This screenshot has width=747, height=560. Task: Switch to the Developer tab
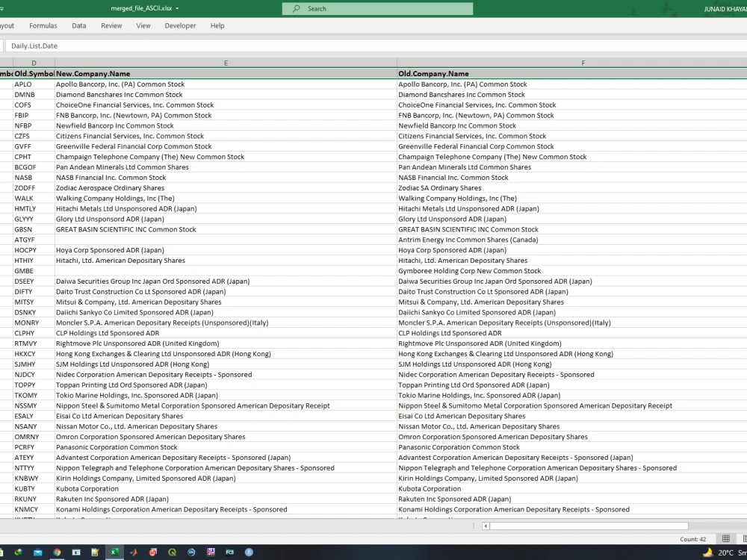coord(180,25)
